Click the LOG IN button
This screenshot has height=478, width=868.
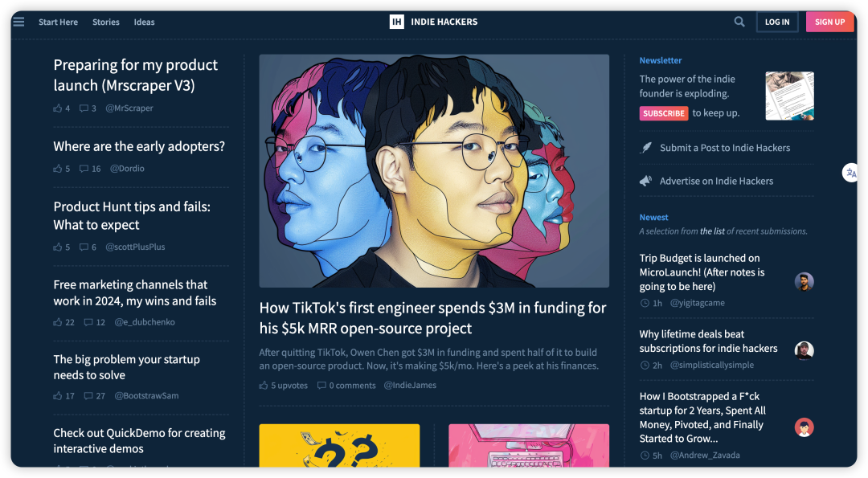777,22
